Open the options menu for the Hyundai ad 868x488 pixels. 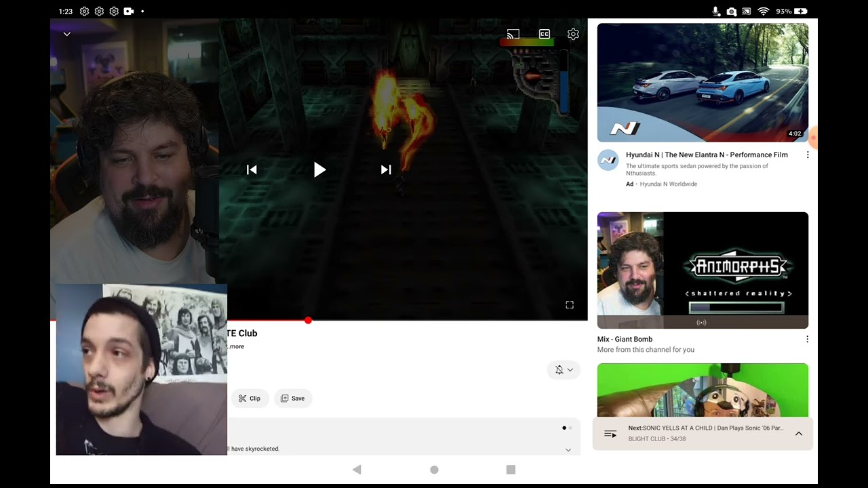point(808,155)
